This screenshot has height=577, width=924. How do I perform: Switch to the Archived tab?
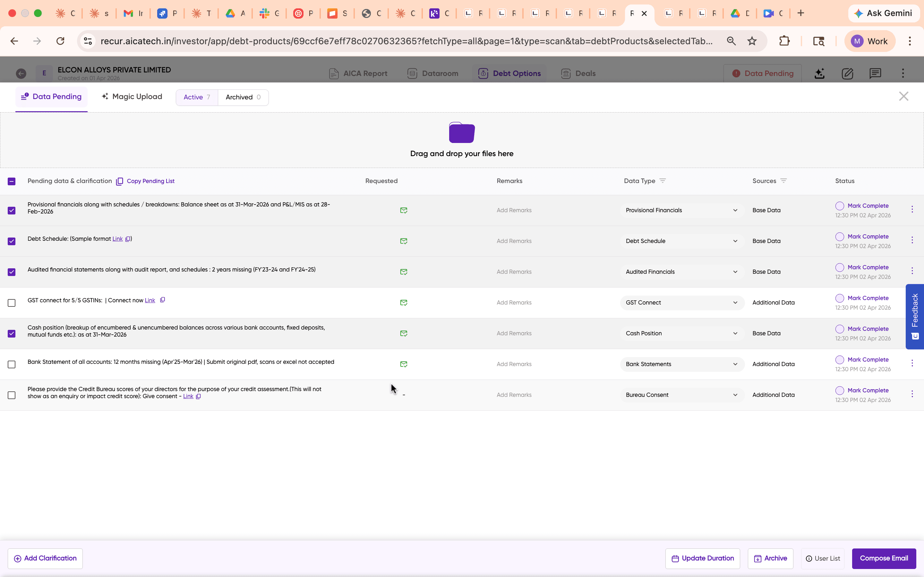coord(243,97)
